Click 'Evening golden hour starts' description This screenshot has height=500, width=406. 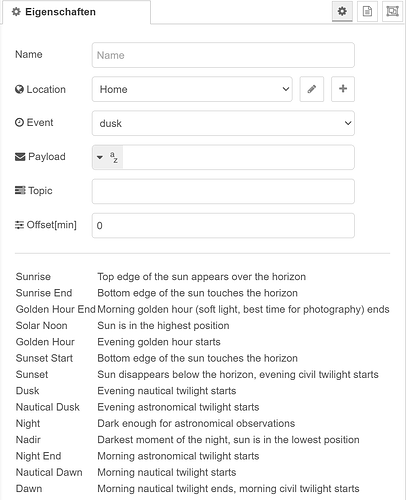[x=159, y=342]
